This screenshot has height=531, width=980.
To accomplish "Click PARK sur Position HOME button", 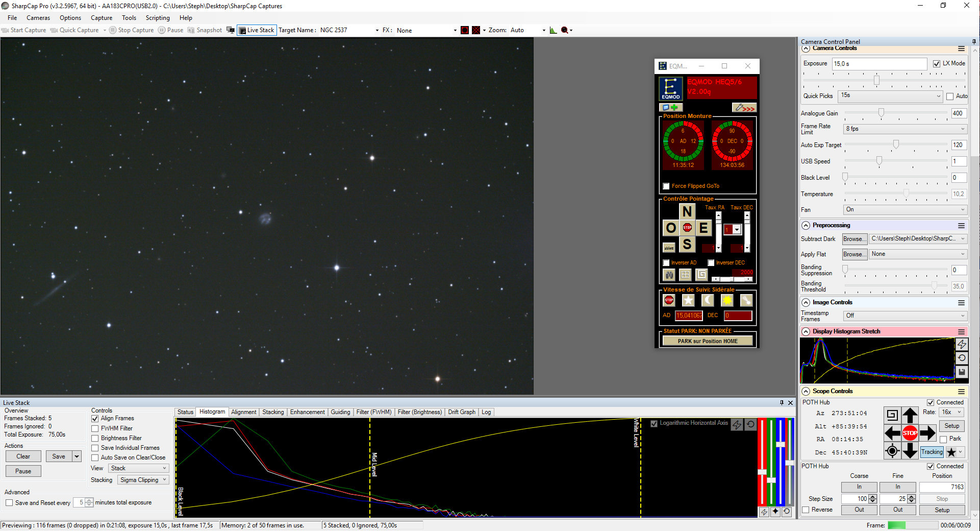I will [x=708, y=341].
